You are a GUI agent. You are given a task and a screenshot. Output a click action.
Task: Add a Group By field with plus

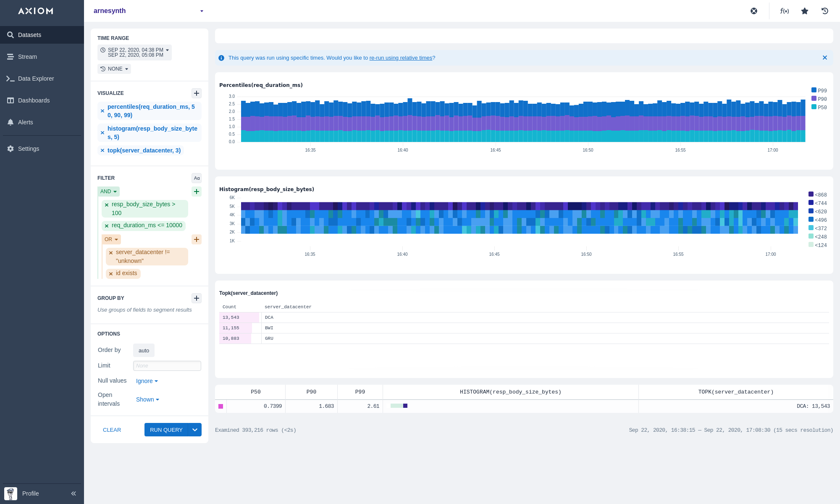coord(196,298)
